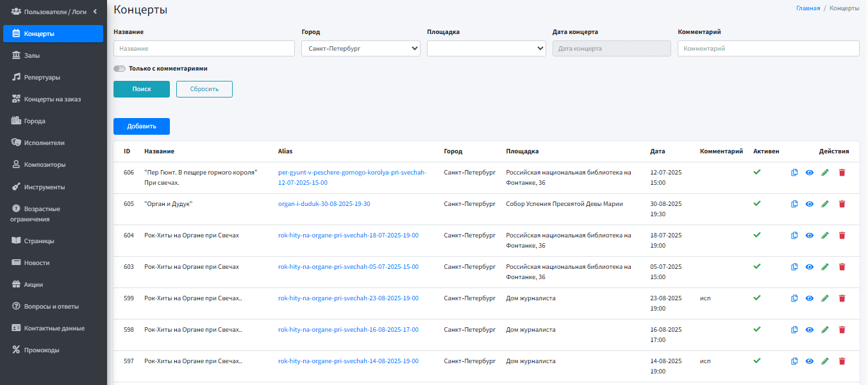Open Акции sidebar item
Image resolution: width=868 pixels, height=385 pixels.
53,284
